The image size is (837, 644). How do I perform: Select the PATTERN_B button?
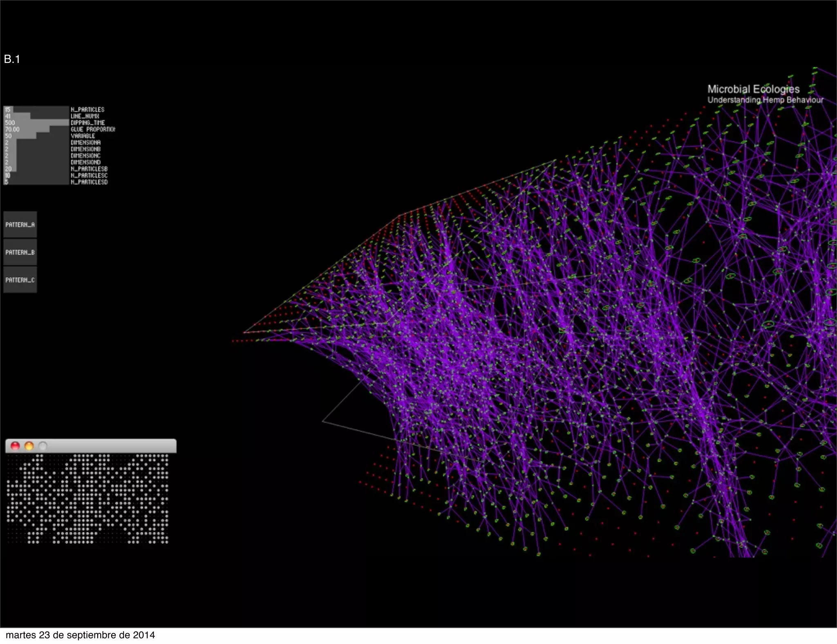coord(20,252)
